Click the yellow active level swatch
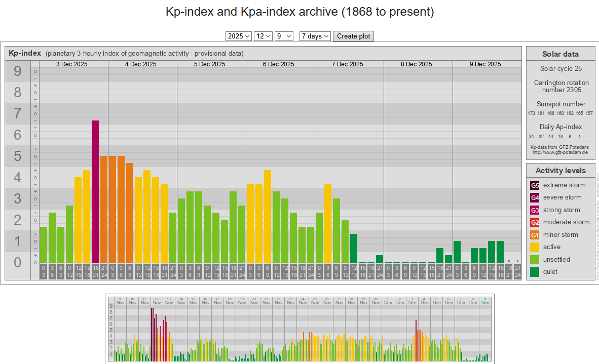The width and height of the screenshot is (599, 364). [x=535, y=247]
